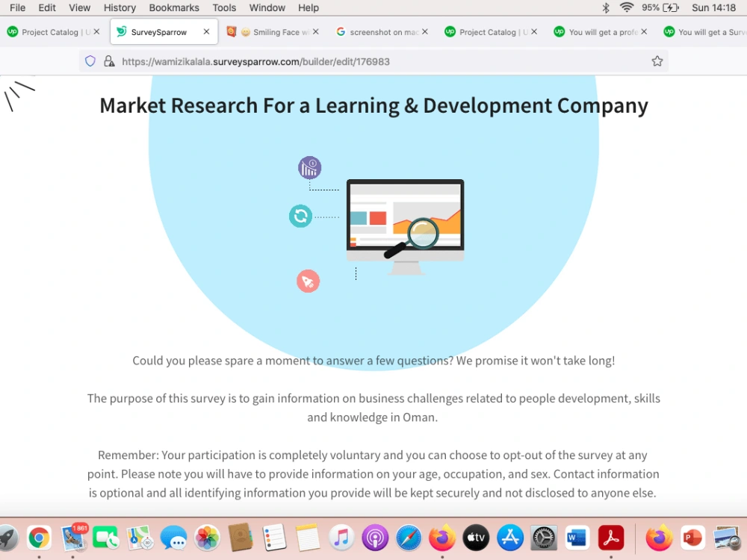Image resolution: width=747 pixels, height=560 pixels.
Task: Switch to the 'You will get a Surv' tab
Action: [705, 32]
